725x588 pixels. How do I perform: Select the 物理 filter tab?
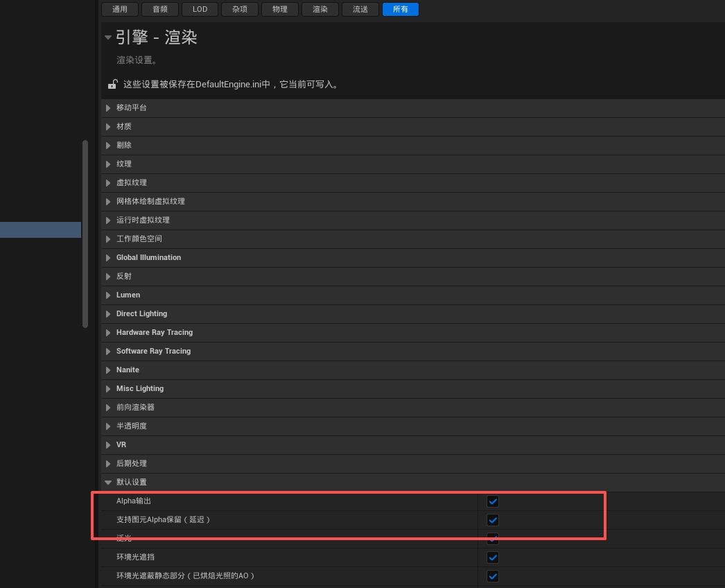click(280, 9)
